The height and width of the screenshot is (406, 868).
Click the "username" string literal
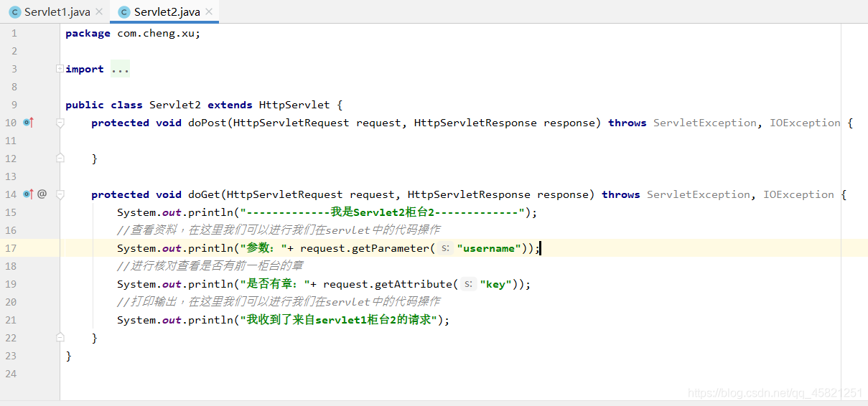(489, 248)
